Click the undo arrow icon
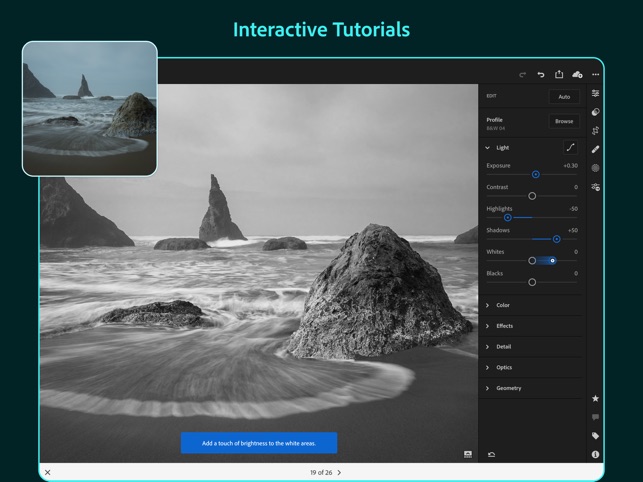Image resolution: width=643 pixels, height=482 pixels. 541,74
